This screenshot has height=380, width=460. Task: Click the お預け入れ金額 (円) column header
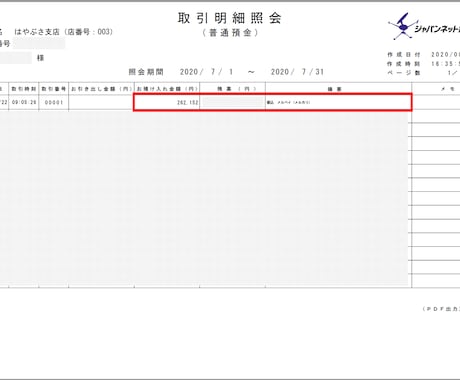point(167,89)
